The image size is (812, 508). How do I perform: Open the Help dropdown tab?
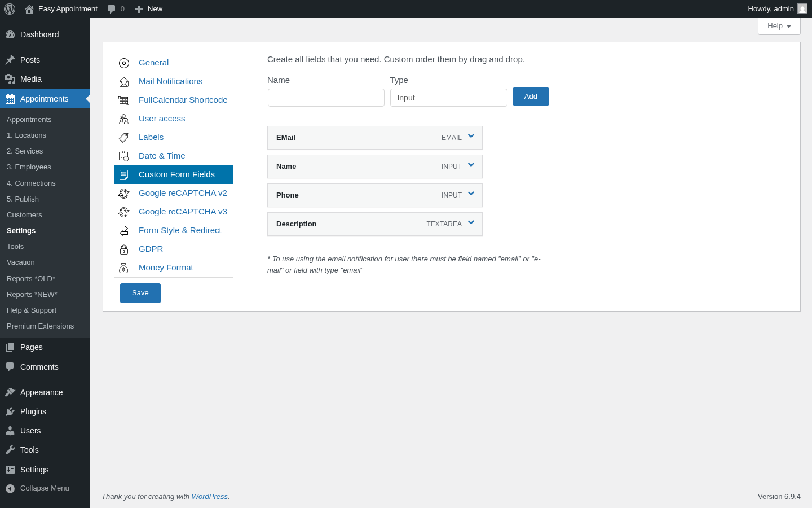[779, 26]
